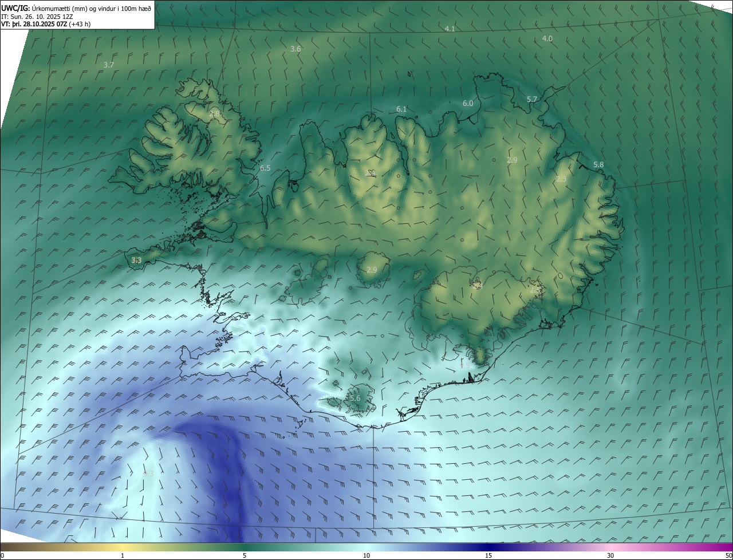
Task: Select the 5.7 value label
Action: pyautogui.click(x=532, y=99)
